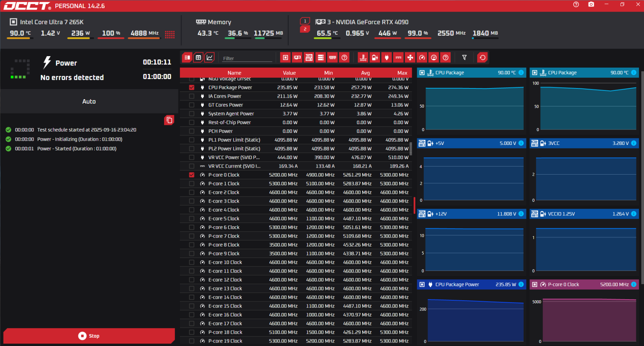644x346 pixels.
Task: Toggle the motherboard sensors filter icon
Action: point(309,58)
